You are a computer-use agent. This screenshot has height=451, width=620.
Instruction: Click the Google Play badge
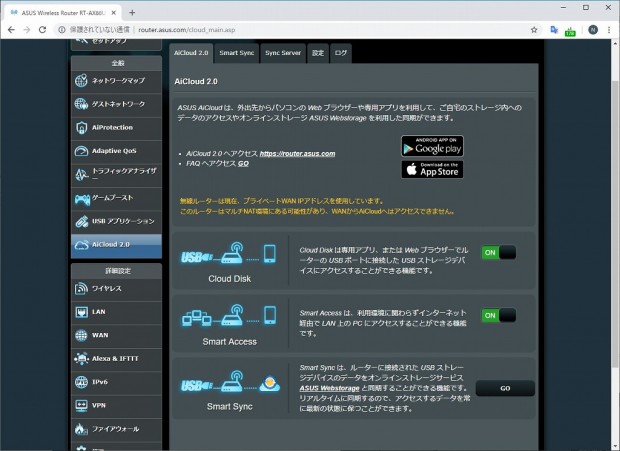tap(432, 146)
